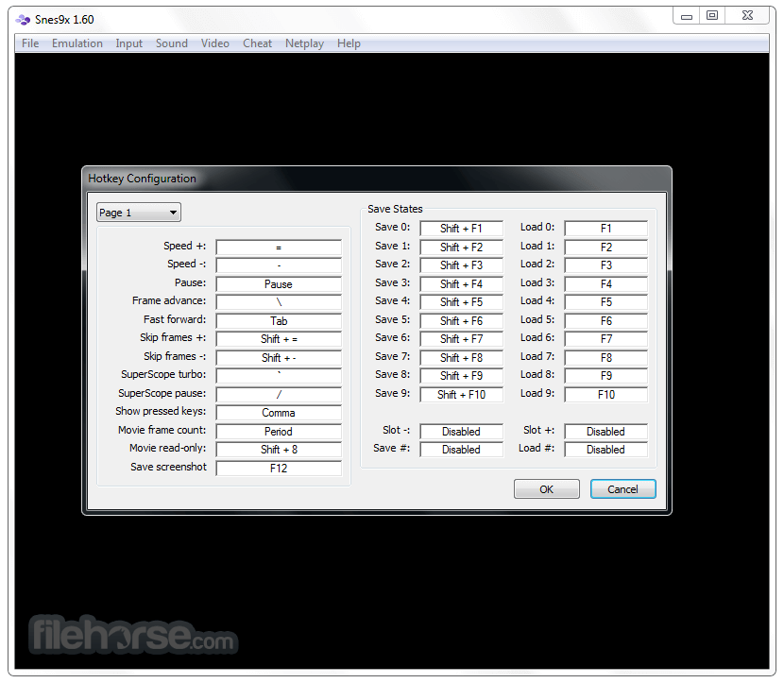Select the Save 2 hotkey field
Viewport: 784px width, 683px height.
(462, 265)
